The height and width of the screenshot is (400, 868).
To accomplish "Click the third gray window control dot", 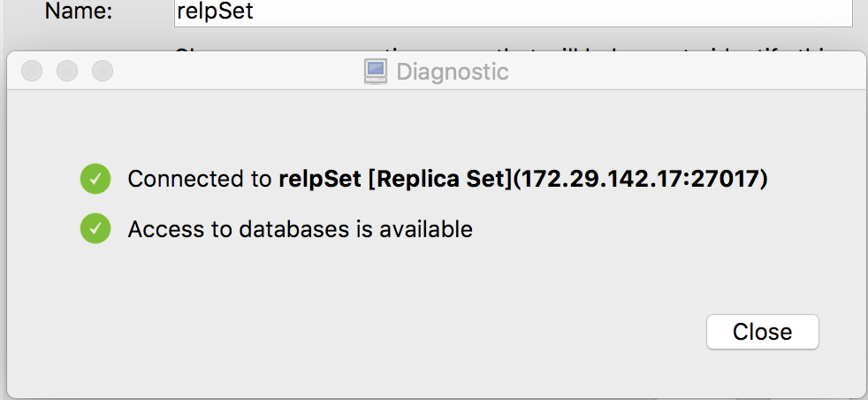I will 103,71.
